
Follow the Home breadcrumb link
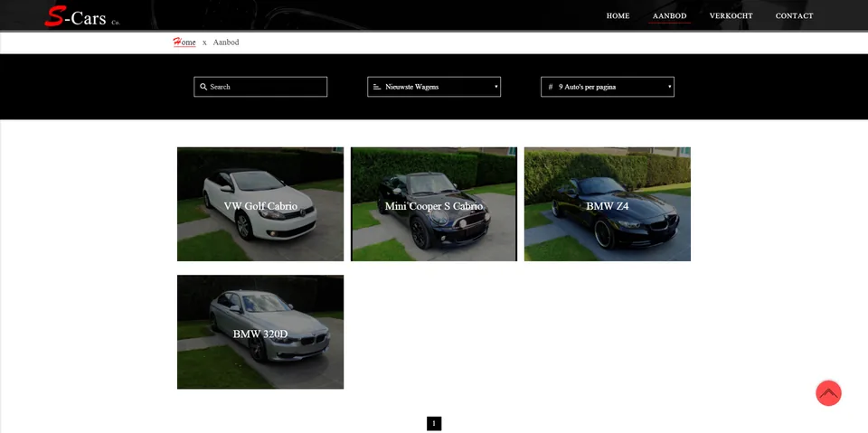(184, 42)
